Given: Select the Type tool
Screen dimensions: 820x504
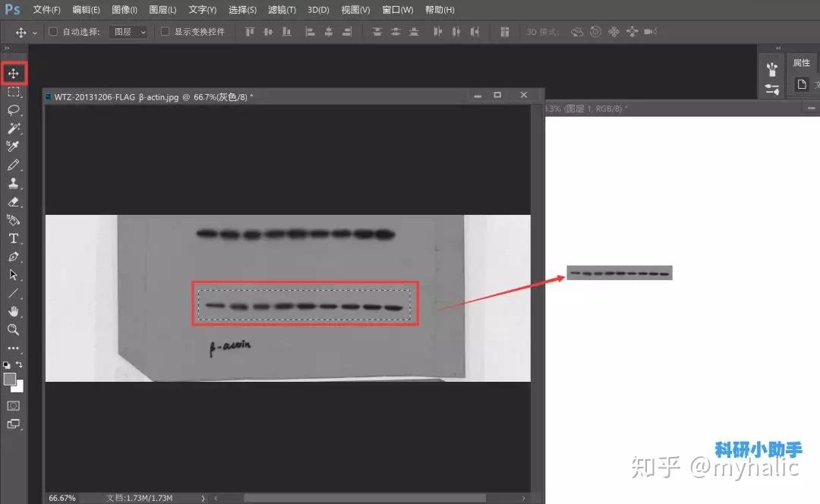Looking at the screenshot, I should point(14,238).
